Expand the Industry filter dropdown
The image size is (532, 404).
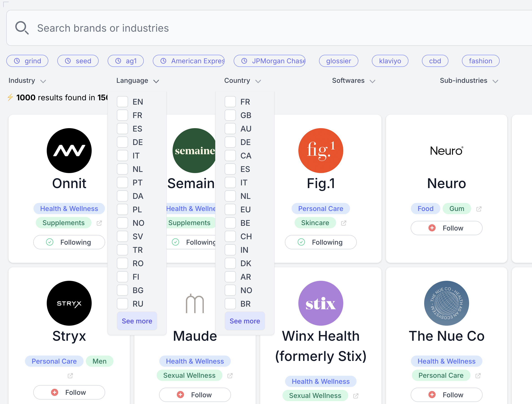[27, 81]
